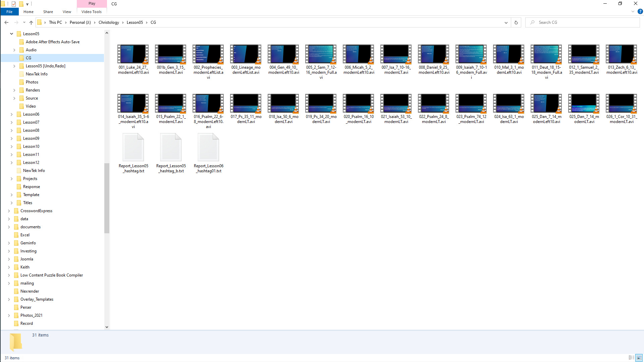Viewport: 644px width, 362px height.
Task: Click in the Search CG field
Action: click(582, 22)
